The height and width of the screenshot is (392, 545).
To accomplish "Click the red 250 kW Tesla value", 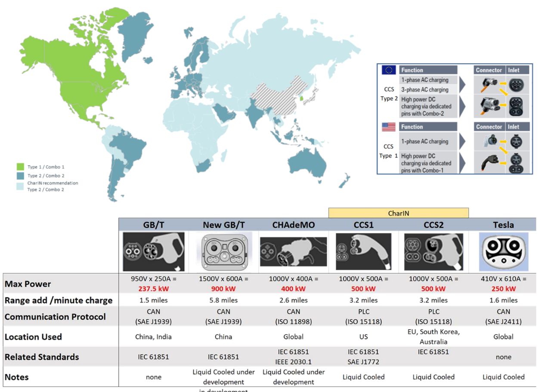I will [x=503, y=289].
